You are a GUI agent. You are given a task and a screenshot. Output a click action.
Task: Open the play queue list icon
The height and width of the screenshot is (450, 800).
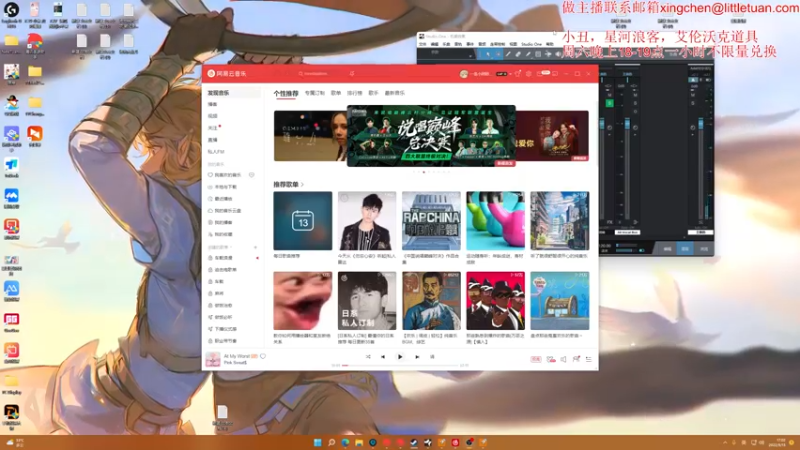[x=589, y=359]
